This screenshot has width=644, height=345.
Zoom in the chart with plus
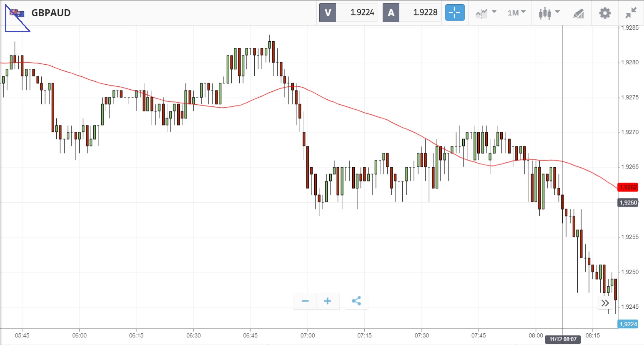(x=328, y=301)
